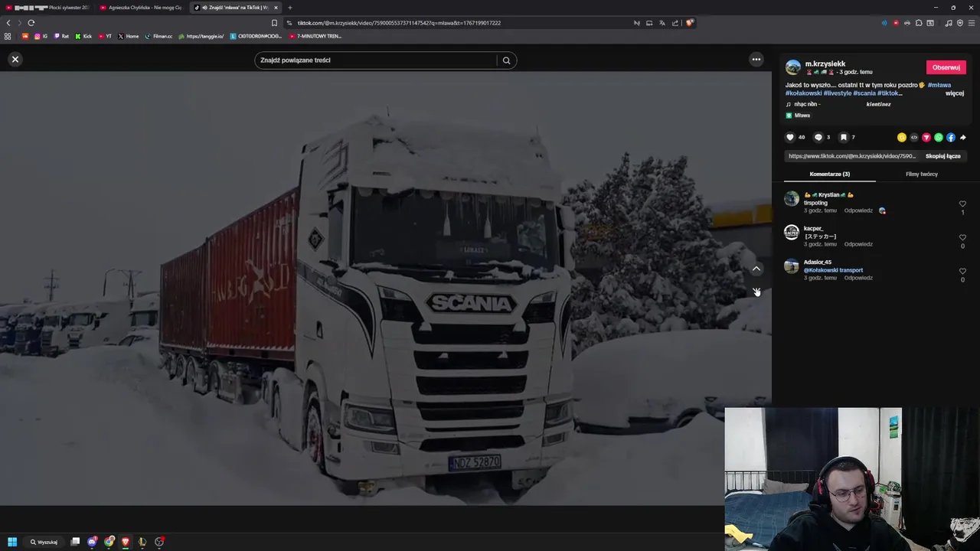Click the translate page icon
This screenshot has height=551, width=980.
coord(662,23)
